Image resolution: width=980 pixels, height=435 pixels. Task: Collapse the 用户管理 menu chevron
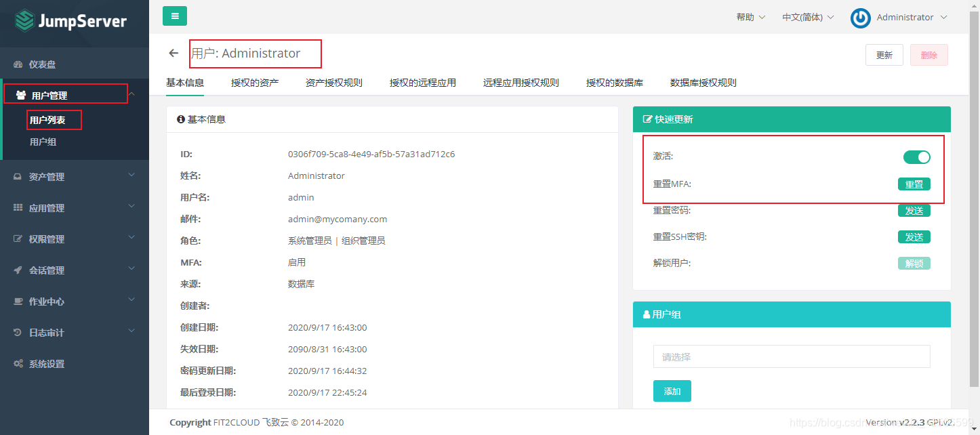coord(132,94)
